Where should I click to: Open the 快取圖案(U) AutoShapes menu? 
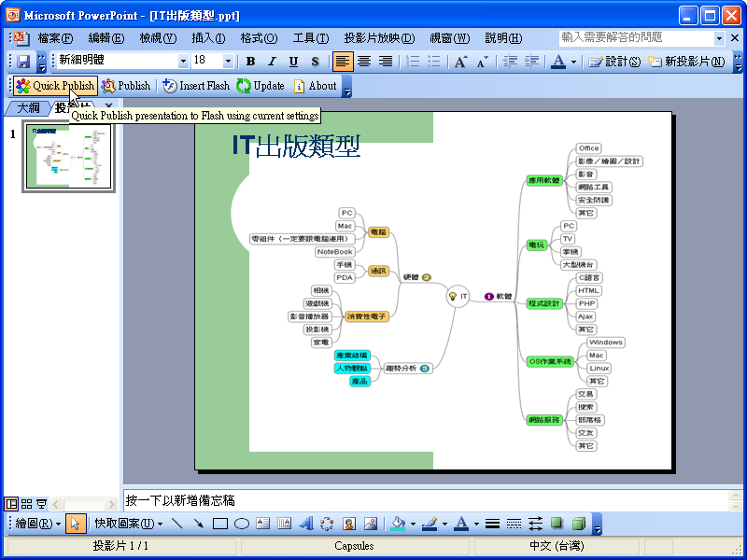coord(128,524)
